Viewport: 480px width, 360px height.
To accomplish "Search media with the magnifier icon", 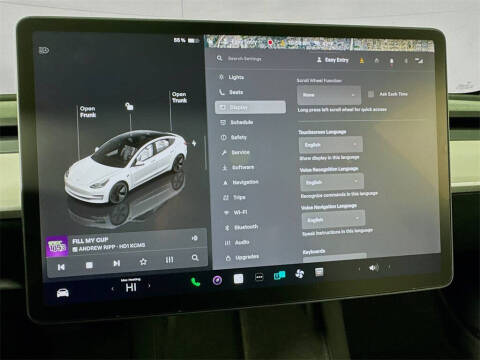I will 195,258.
